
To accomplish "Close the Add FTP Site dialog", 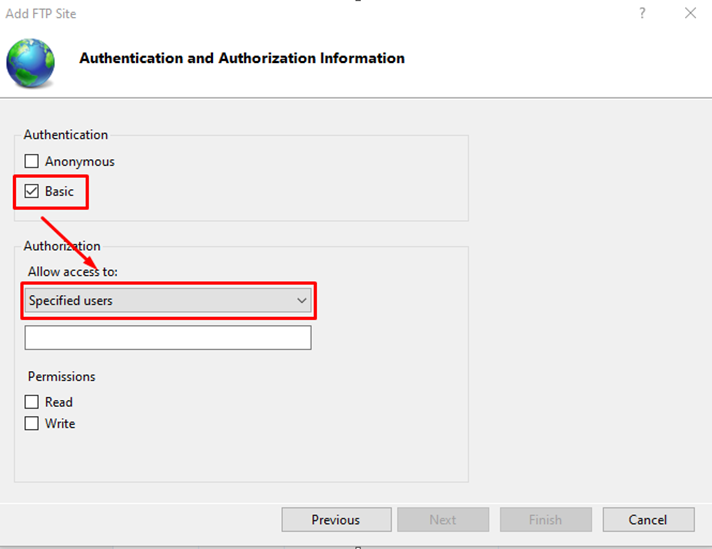I will [690, 13].
